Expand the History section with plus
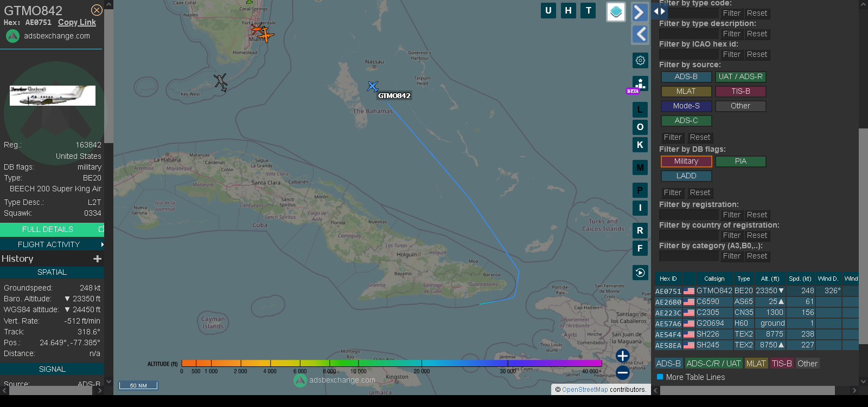The image size is (868, 407). [97, 259]
